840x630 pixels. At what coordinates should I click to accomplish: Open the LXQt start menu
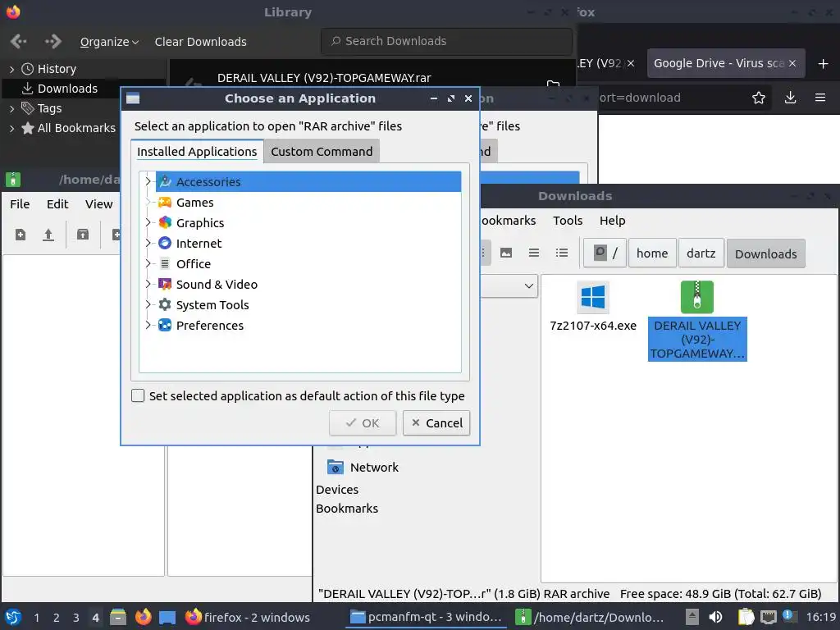13,617
